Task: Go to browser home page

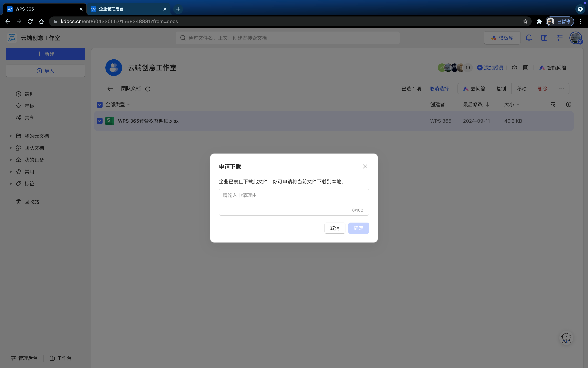Action: tap(41, 21)
